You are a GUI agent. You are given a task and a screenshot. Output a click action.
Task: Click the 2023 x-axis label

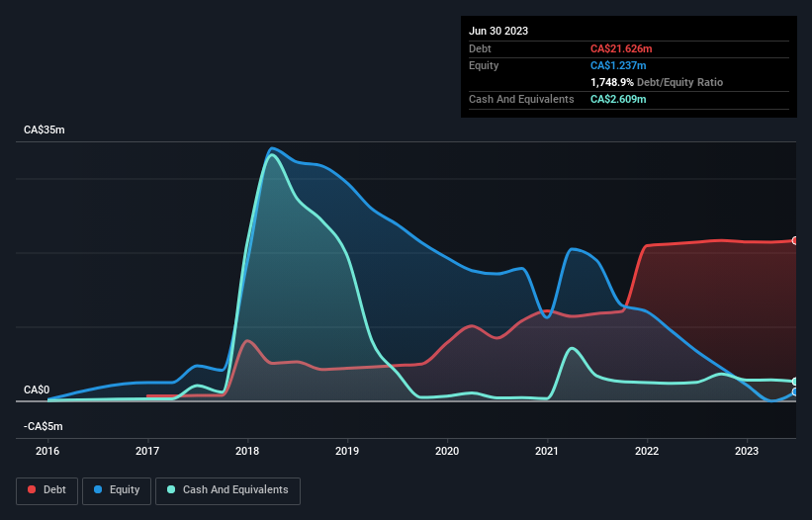(747, 451)
